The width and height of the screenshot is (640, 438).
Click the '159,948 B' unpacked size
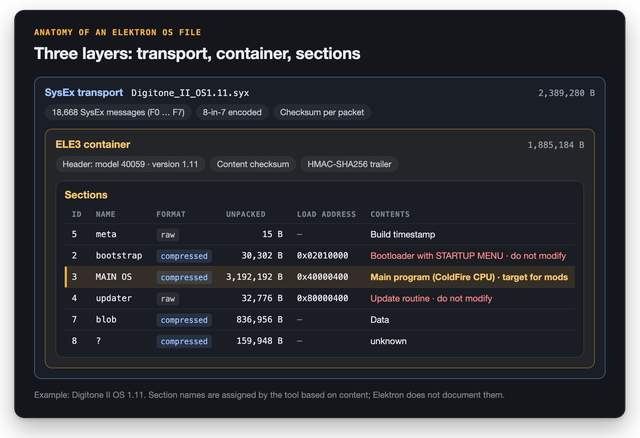tap(260, 340)
